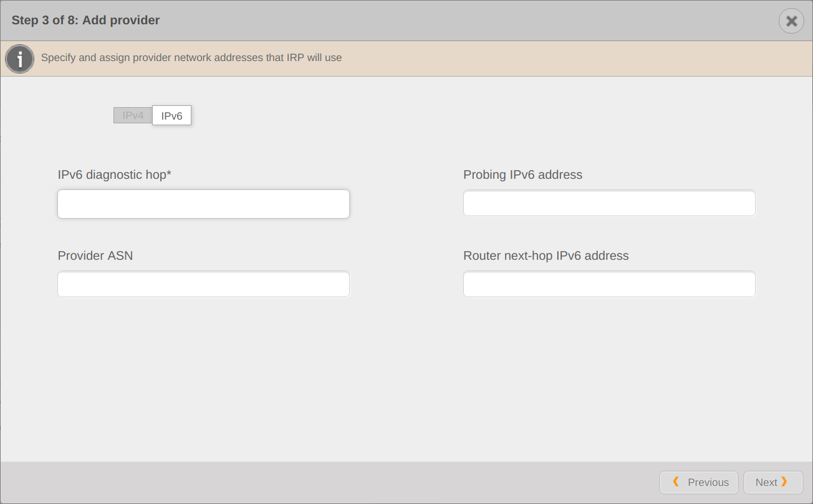Close the Add provider wizard dialog
The image size is (813, 504).
click(x=791, y=21)
